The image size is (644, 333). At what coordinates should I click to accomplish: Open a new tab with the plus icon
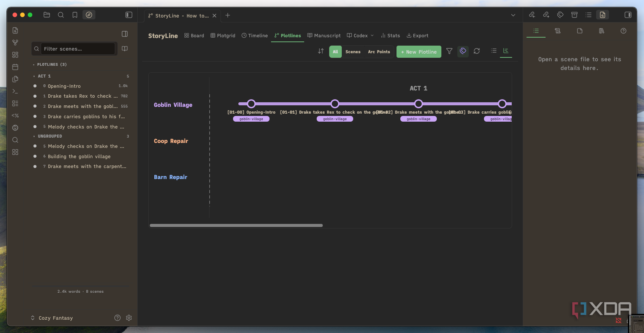pyautogui.click(x=228, y=15)
